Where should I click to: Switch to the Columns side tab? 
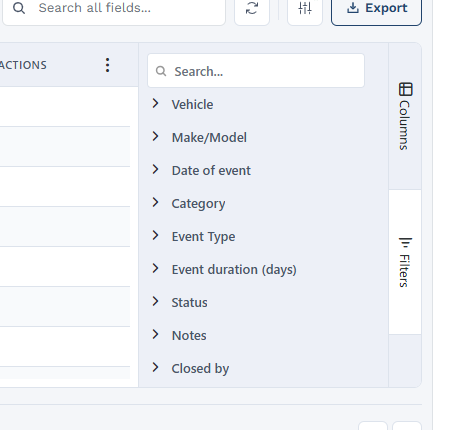click(405, 116)
